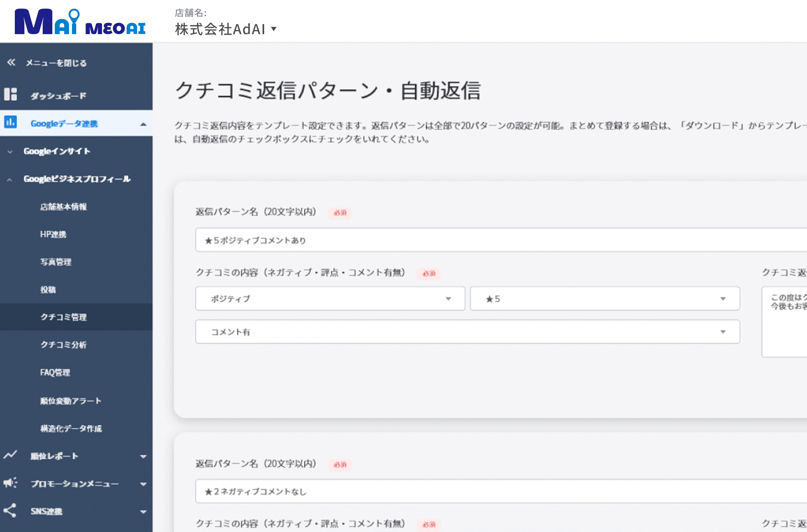This screenshot has width=807, height=532.
Task: Click 順位レポート label
Action: pos(54,456)
